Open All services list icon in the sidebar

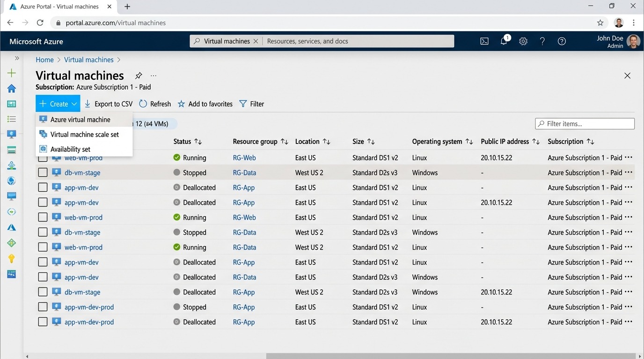click(12, 119)
